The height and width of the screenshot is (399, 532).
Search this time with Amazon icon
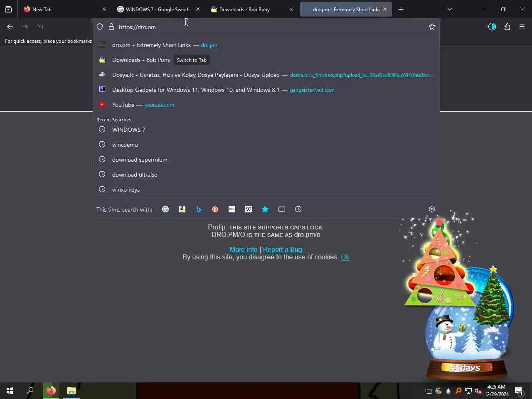(182, 209)
